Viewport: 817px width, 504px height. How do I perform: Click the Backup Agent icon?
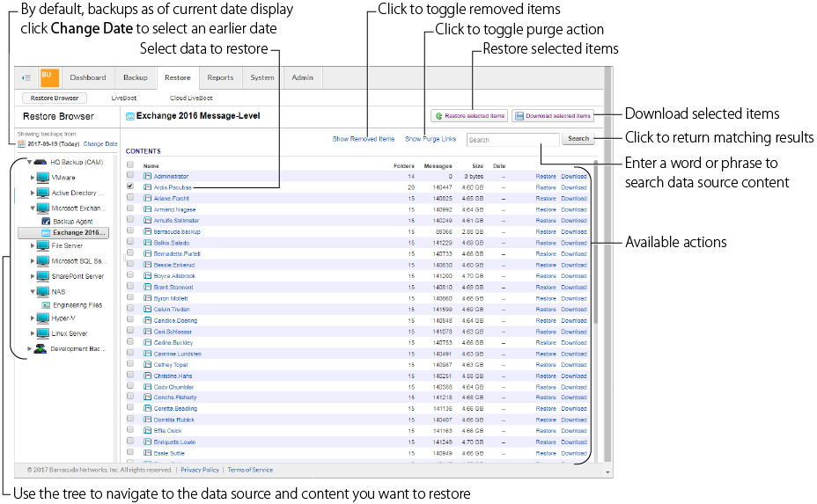(x=46, y=222)
